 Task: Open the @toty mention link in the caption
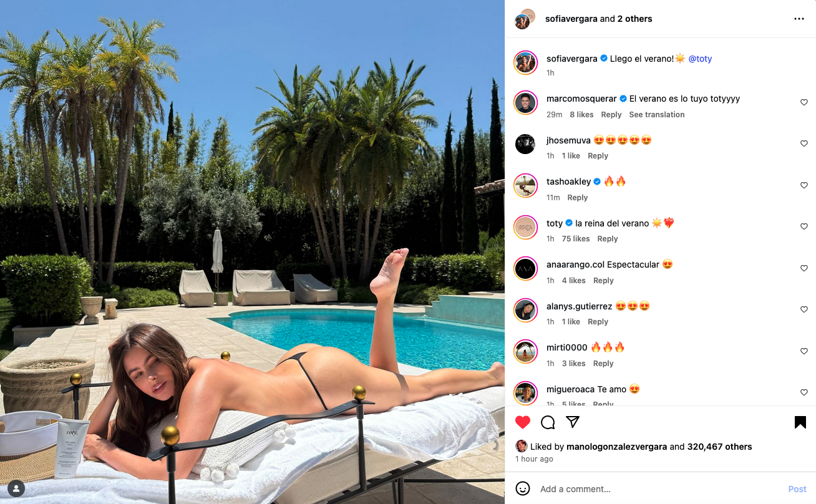(x=700, y=59)
